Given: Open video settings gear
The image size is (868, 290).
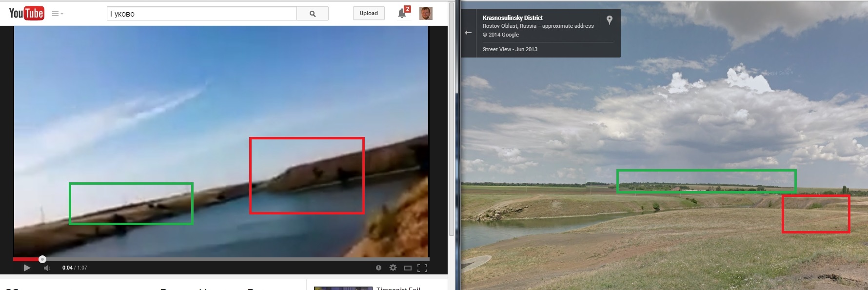Looking at the screenshot, I should pyautogui.click(x=393, y=268).
